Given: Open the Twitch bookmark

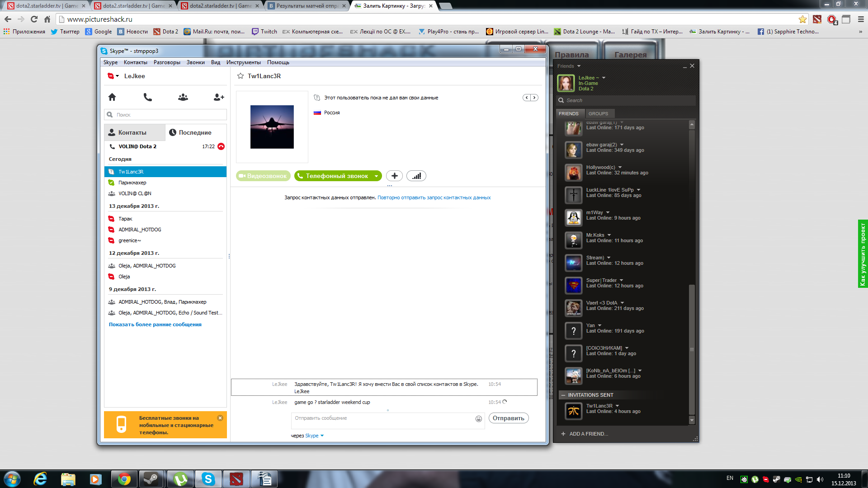Looking at the screenshot, I should coord(264,32).
